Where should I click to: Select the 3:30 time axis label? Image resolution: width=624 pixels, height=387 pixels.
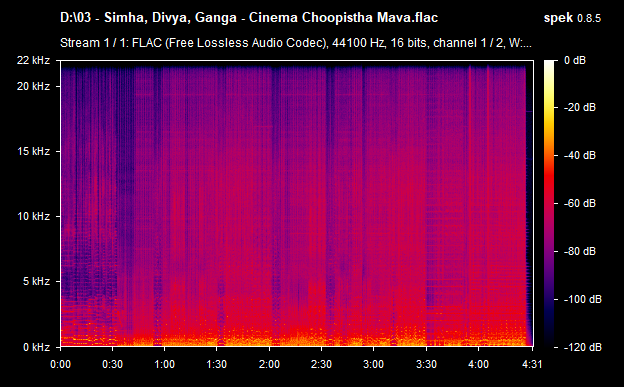pyautogui.click(x=426, y=364)
